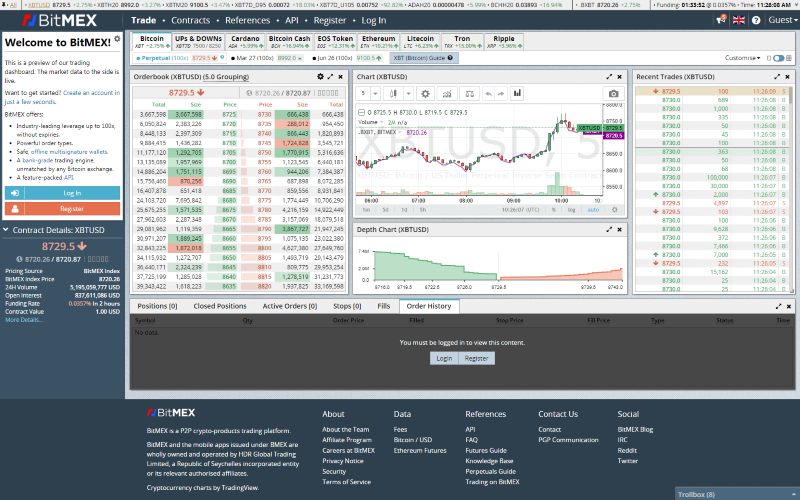Image resolution: width=800 pixels, height=500 pixels.
Task: Follow the Create an account link
Action: [91, 93]
